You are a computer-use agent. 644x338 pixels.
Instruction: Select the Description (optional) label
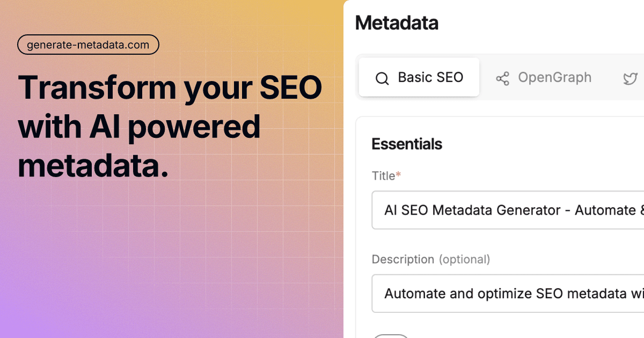click(x=430, y=259)
